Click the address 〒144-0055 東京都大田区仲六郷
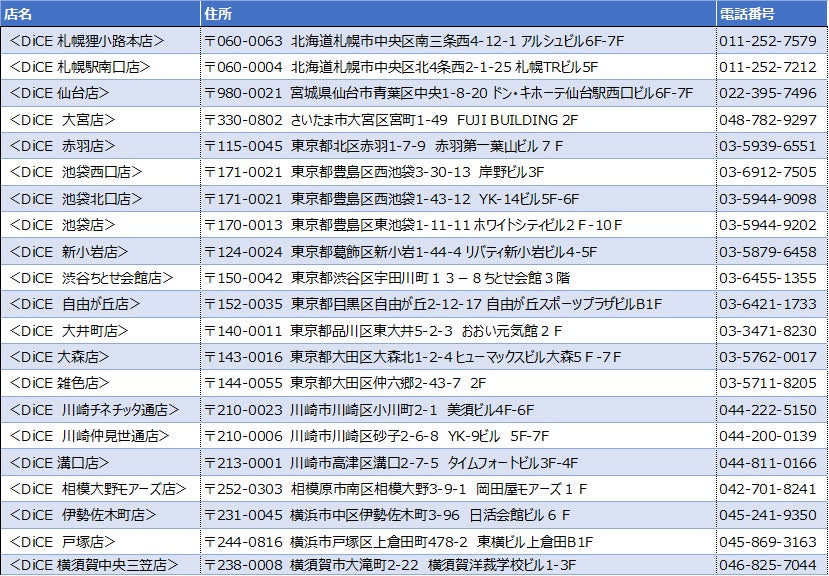Screen dimensions: 829x576 click(x=458, y=383)
